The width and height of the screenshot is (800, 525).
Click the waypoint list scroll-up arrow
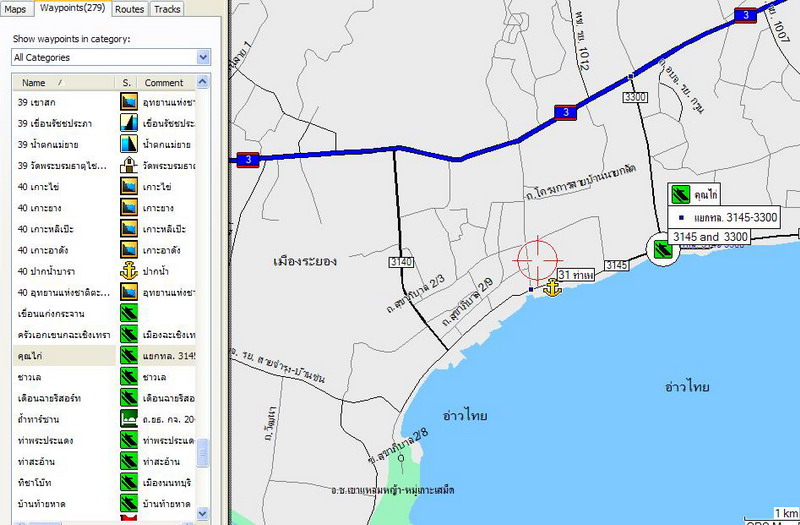click(x=203, y=82)
